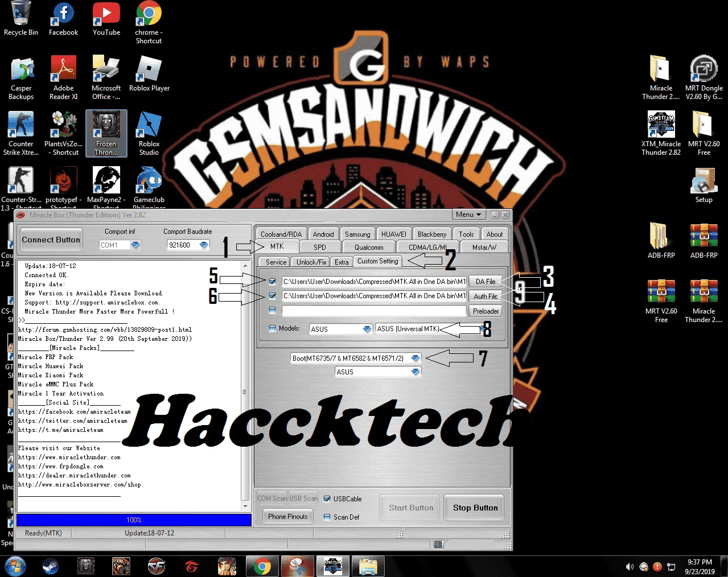The image size is (728, 577).
Task: Open the ADB-FRP WinRAR archive icon
Action: pyautogui.click(x=704, y=240)
